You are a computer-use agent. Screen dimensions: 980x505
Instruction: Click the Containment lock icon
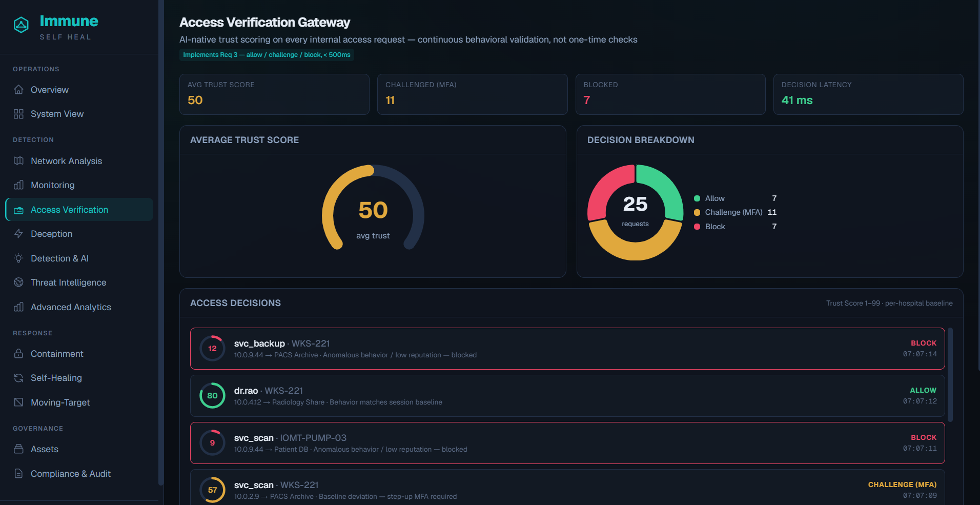(18, 354)
